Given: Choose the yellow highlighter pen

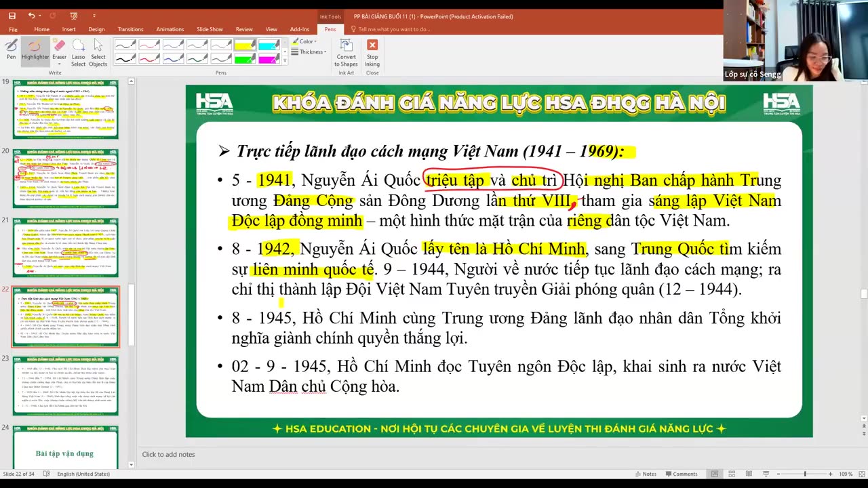Looking at the screenshot, I should [x=245, y=45].
